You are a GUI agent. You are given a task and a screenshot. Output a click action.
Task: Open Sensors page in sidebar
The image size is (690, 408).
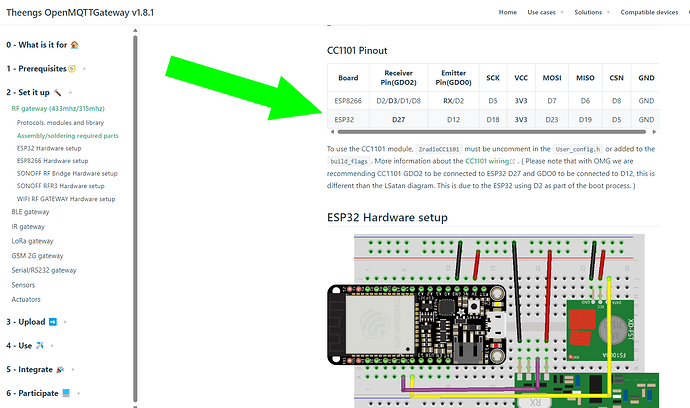click(23, 285)
